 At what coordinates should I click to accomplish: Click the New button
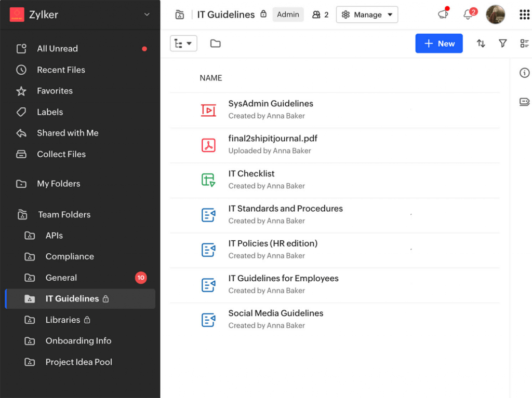pyautogui.click(x=439, y=44)
